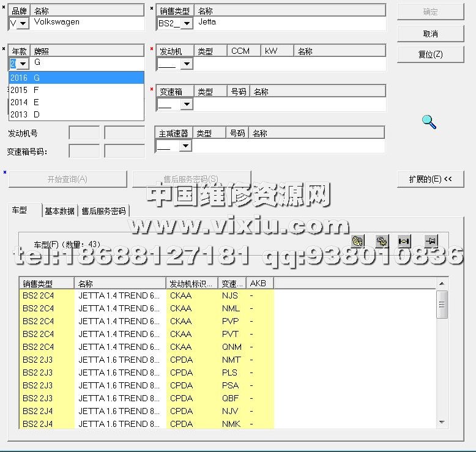The width and height of the screenshot is (476, 452).
Task: Click the 取消 cancel button
Action: click(x=430, y=34)
